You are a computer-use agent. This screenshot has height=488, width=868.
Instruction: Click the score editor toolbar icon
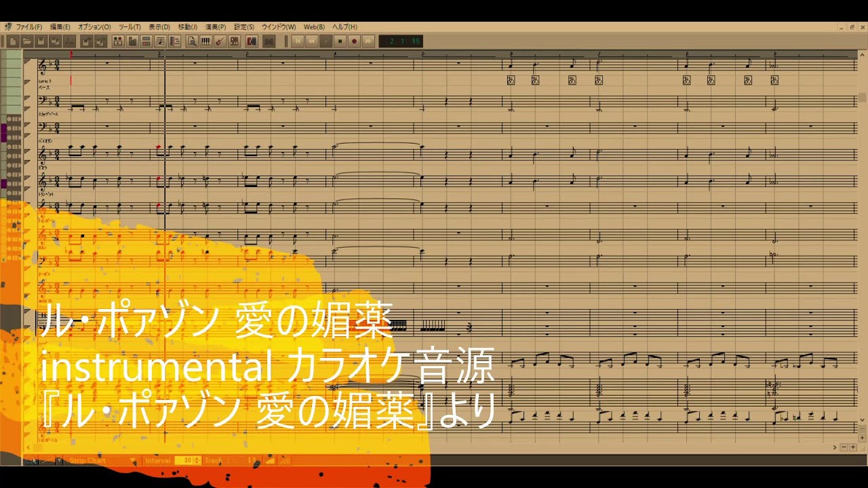(x=160, y=41)
